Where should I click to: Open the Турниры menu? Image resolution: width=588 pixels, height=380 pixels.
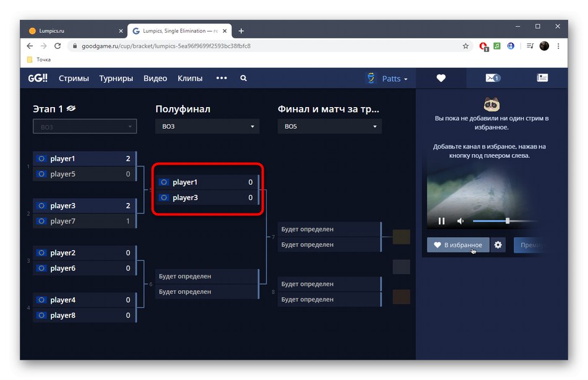coord(116,78)
